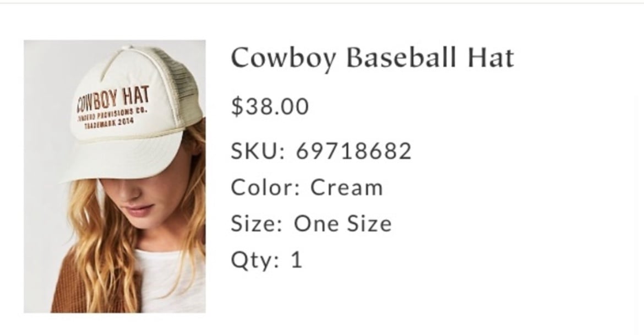Select the One Size value
The width and height of the screenshot is (644, 335).
pyautogui.click(x=342, y=224)
